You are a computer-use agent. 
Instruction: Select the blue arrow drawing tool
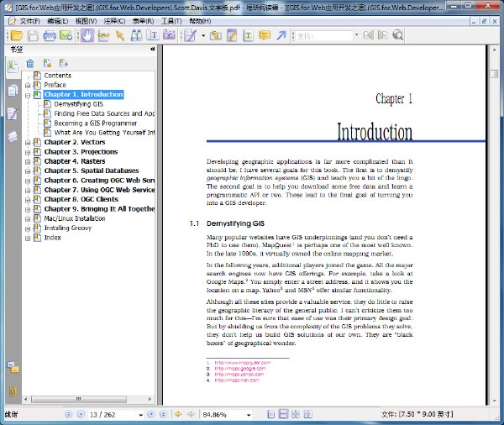[x=281, y=35]
